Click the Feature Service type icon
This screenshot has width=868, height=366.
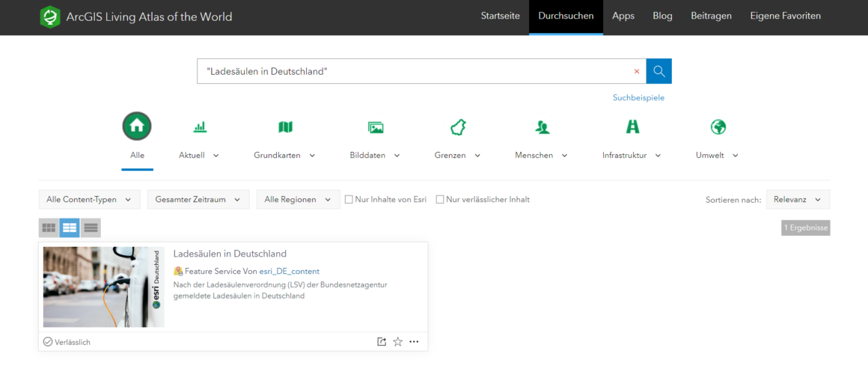tap(177, 271)
